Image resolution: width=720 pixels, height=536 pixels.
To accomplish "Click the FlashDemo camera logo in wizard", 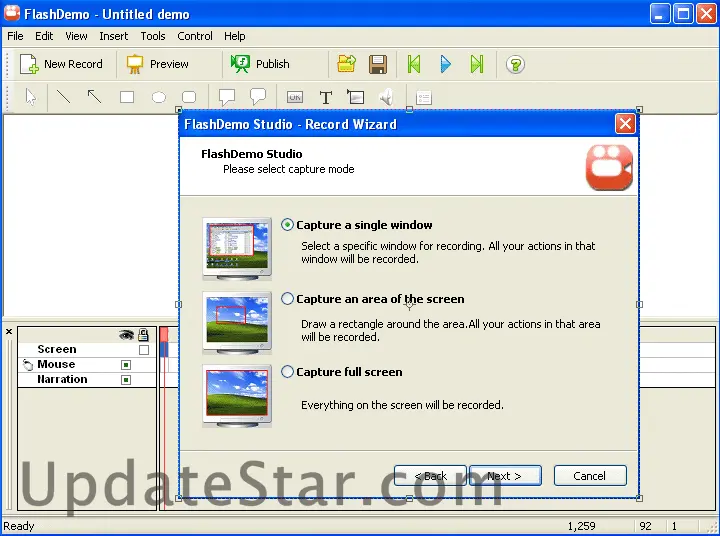I will click(x=609, y=167).
